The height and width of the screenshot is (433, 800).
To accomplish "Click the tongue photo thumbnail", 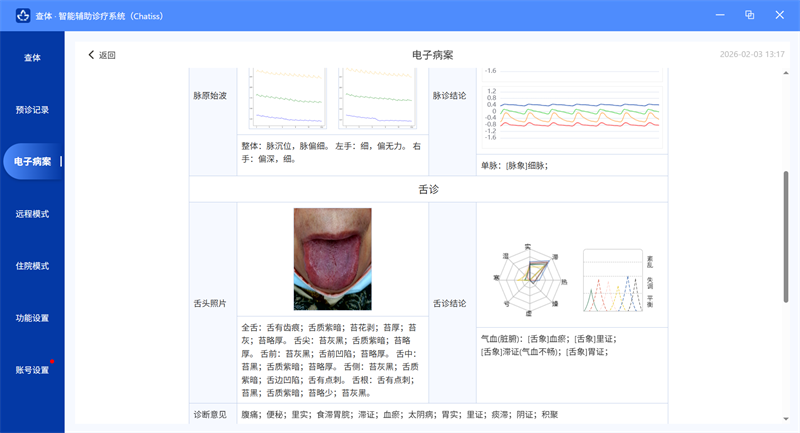I will (332, 259).
